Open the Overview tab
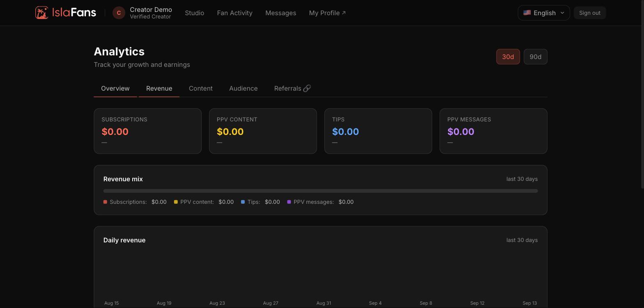Image resolution: width=644 pixels, height=308 pixels. pos(115,89)
